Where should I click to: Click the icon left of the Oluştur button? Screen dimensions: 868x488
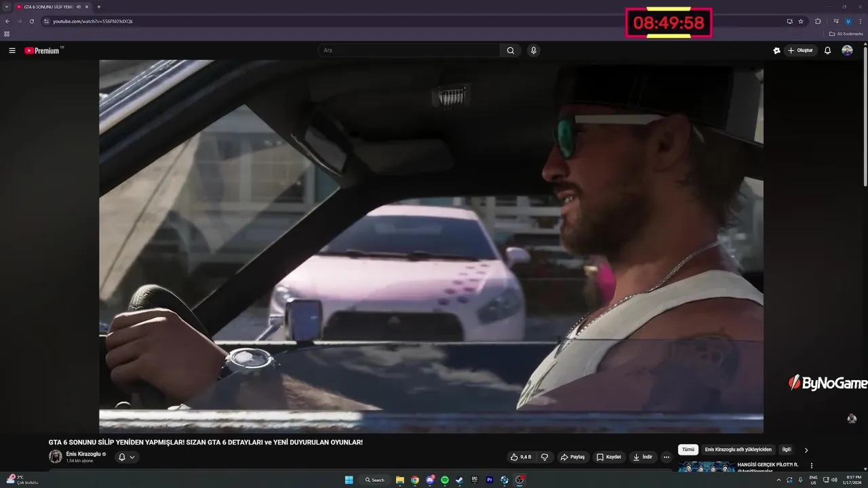[776, 50]
